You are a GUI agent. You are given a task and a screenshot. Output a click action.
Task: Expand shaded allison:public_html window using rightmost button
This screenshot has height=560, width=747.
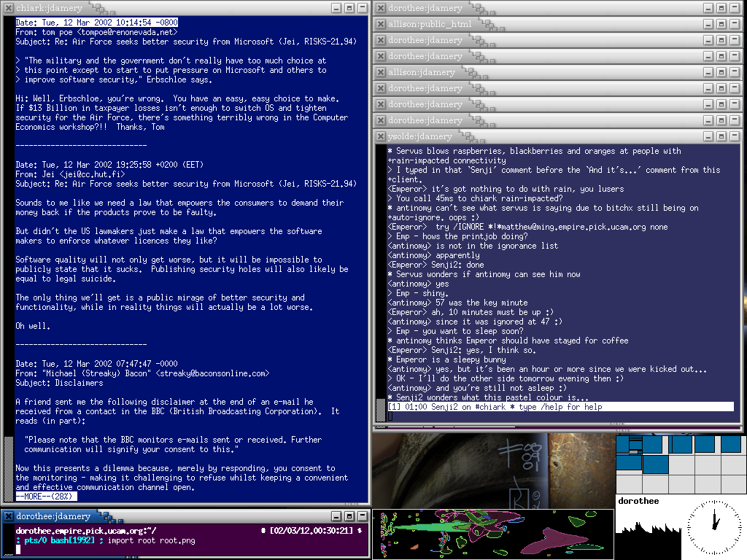[x=735, y=24]
